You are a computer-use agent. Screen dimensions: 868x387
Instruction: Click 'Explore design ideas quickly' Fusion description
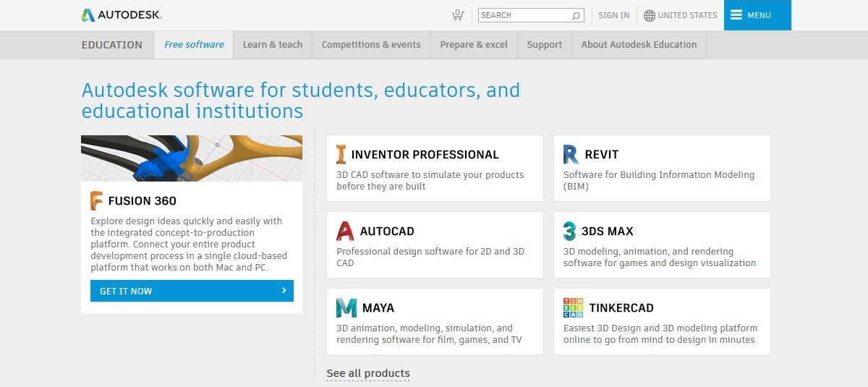(x=189, y=244)
